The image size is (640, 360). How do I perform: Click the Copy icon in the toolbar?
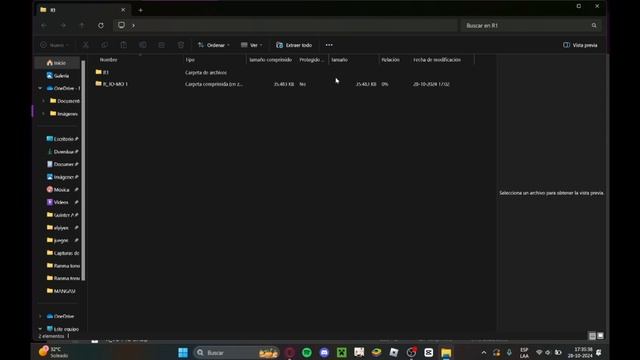[104, 45]
